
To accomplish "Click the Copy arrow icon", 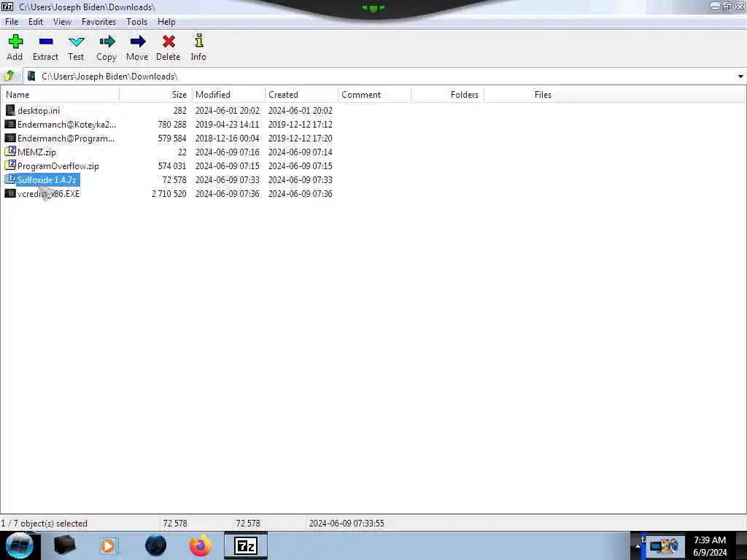I will pos(107,42).
